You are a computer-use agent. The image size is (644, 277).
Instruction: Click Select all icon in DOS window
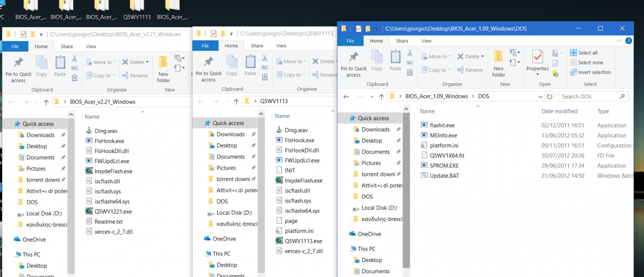tap(573, 53)
